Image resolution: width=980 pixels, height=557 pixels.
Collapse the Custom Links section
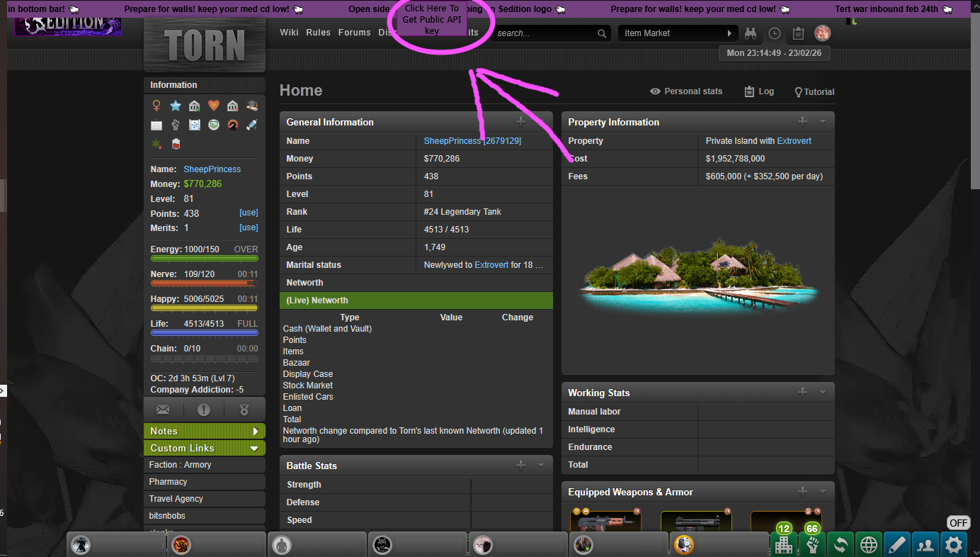click(x=254, y=448)
